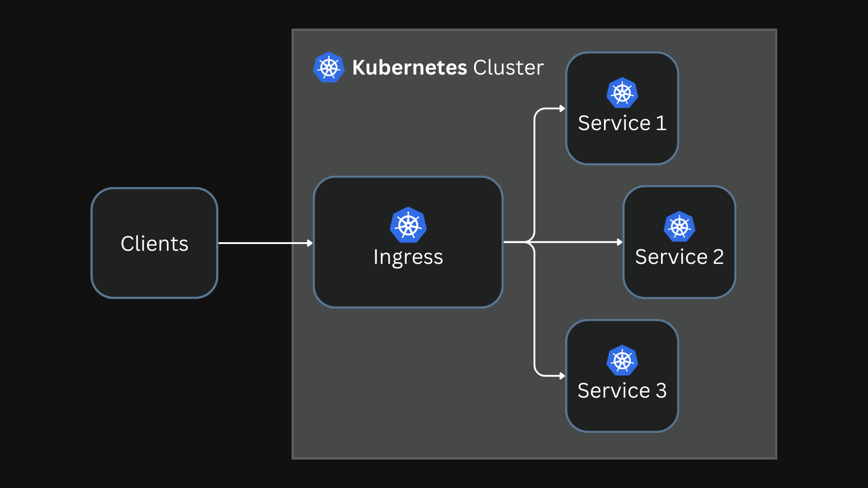Screen dimensions: 868x488
Task: Click the Kubernetes logo beside the cluster title
Action: click(329, 67)
